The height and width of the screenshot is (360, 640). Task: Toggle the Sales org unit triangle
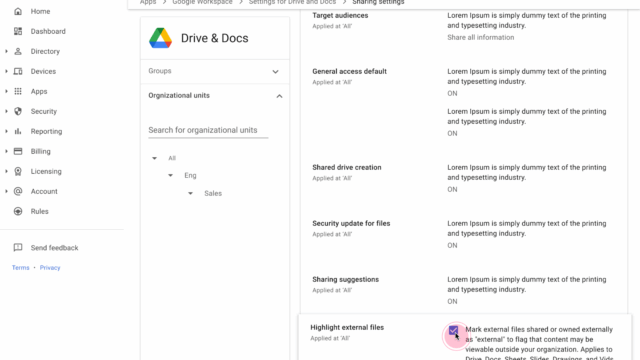[190, 193]
